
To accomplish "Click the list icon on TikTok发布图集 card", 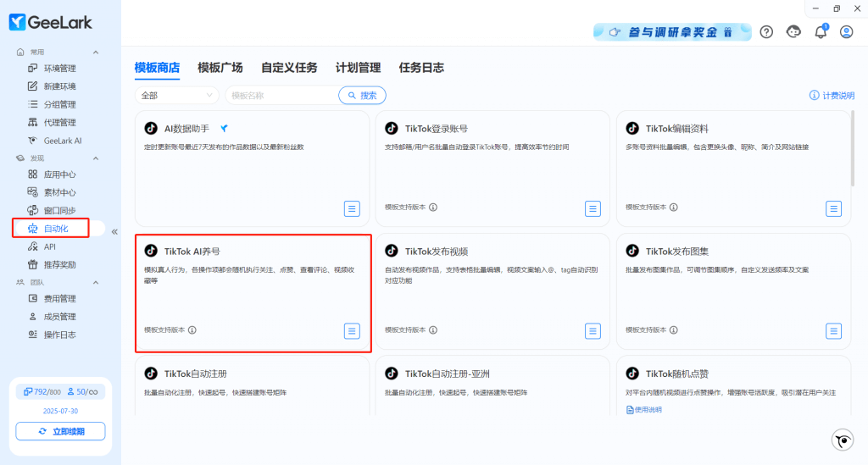I will [833, 330].
